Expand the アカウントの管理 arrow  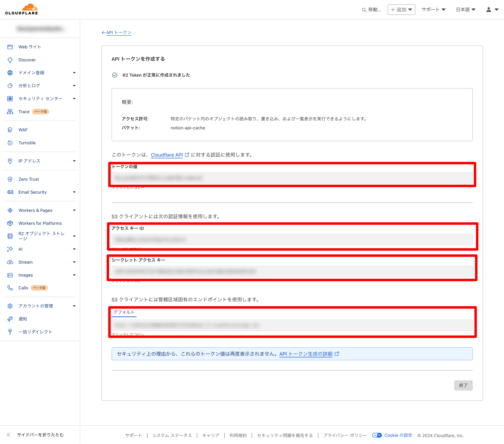click(x=74, y=306)
